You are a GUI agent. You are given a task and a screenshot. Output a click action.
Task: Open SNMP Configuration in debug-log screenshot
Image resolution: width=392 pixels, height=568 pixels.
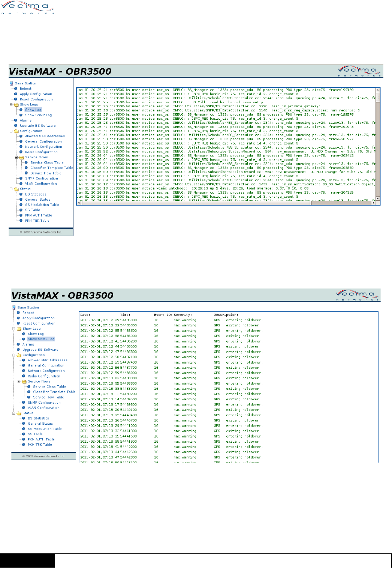click(42, 179)
